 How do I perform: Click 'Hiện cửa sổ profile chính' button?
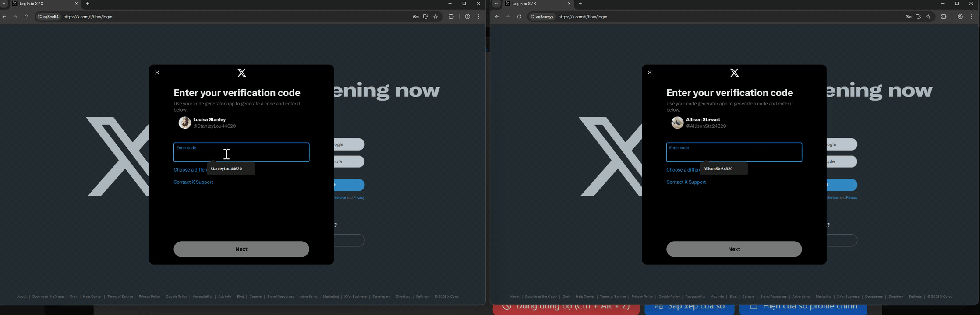(x=803, y=309)
